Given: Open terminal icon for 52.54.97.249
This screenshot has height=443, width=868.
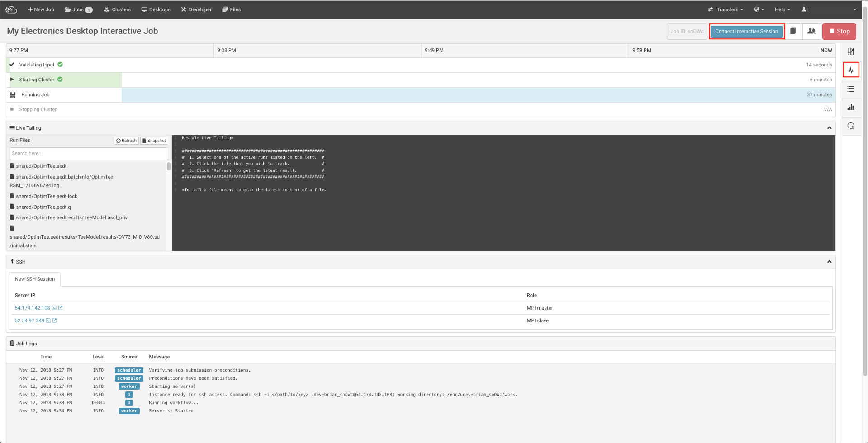Looking at the screenshot, I should 48,320.
